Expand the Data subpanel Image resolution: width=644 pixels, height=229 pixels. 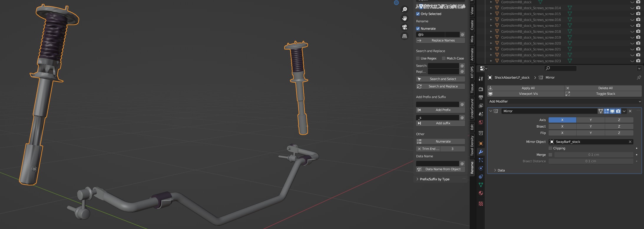pos(495,170)
